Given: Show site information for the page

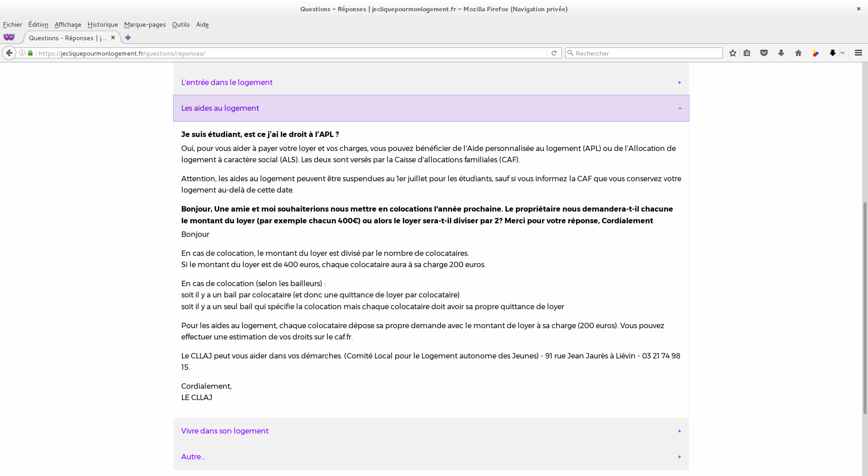Looking at the screenshot, I should click(x=22, y=53).
